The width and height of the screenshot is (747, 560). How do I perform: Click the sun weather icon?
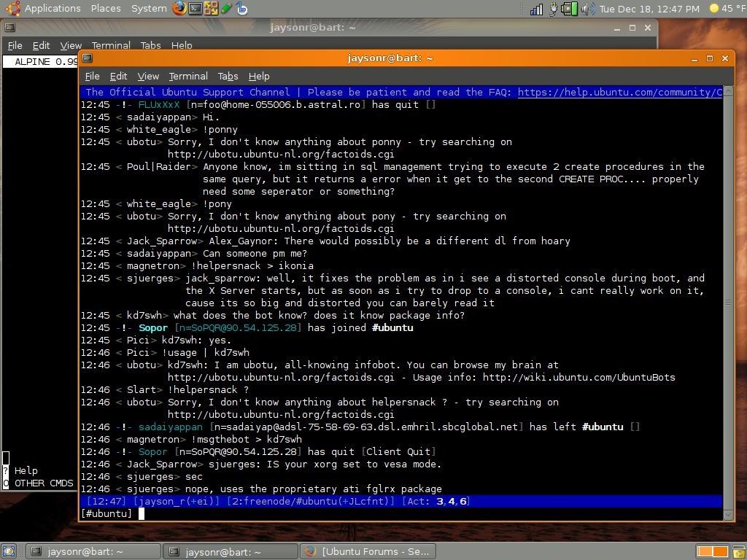(713, 8)
